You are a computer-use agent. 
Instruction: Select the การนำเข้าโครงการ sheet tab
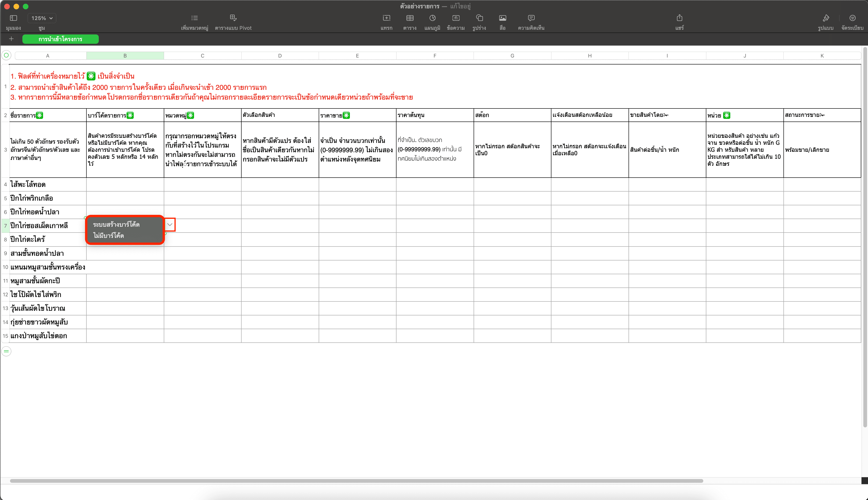point(61,39)
